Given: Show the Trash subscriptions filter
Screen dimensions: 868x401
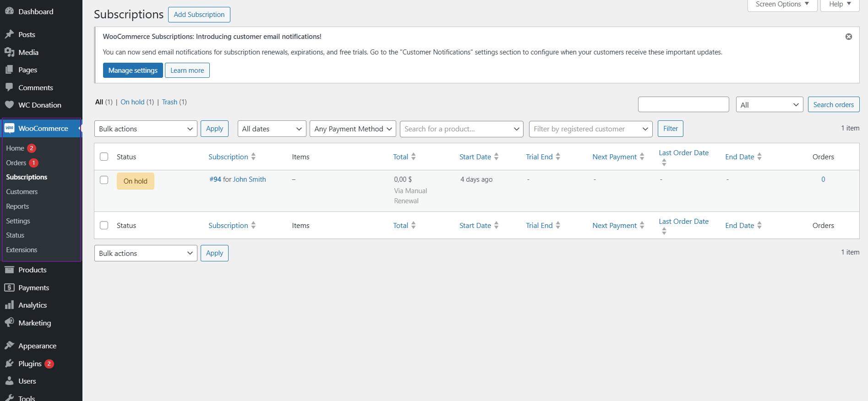Looking at the screenshot, I should click(169, 102).
